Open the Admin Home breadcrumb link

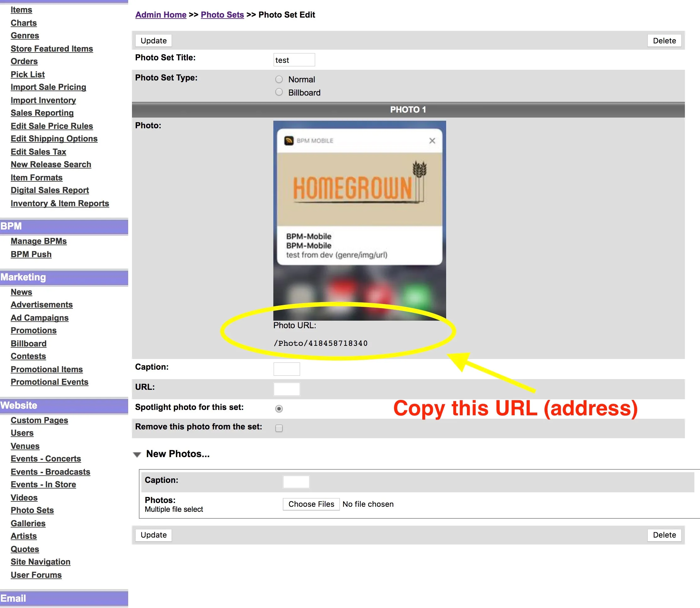click(x=161, y=15)
